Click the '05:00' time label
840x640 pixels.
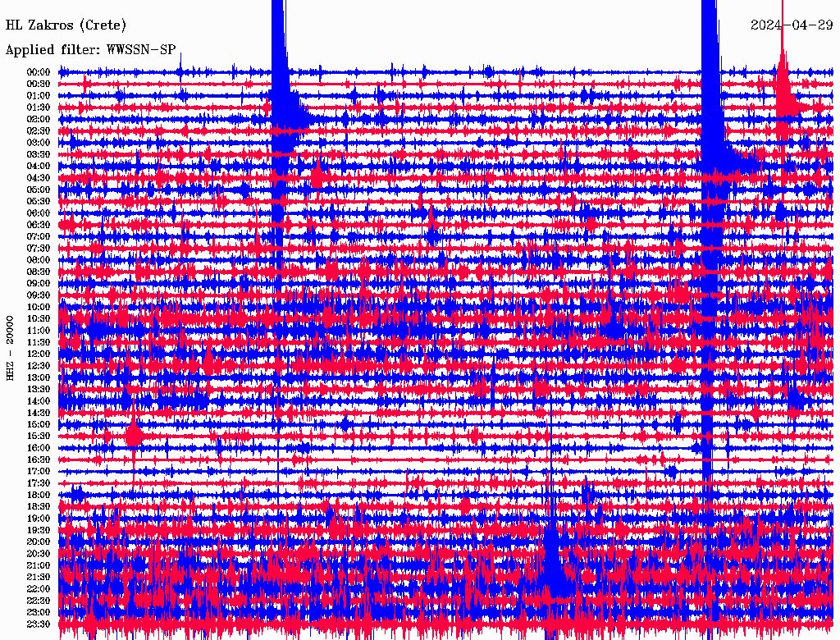(39, 190)
